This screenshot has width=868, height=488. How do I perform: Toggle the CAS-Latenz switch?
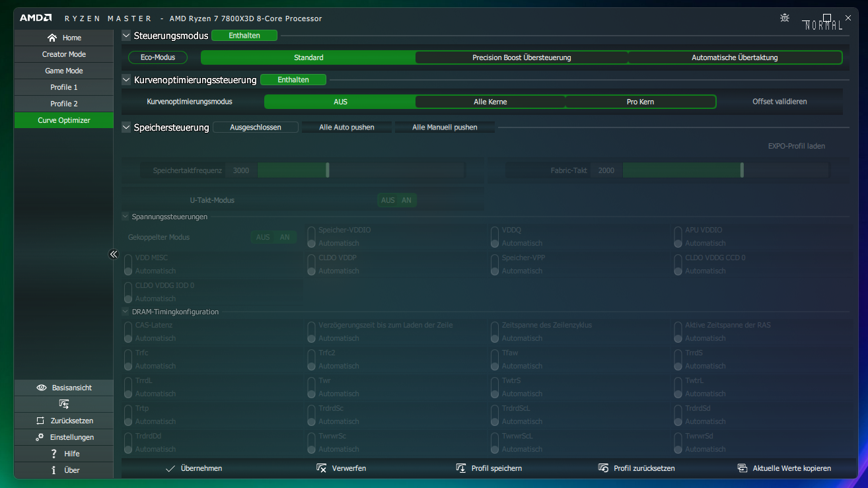[x=128, y=331]
